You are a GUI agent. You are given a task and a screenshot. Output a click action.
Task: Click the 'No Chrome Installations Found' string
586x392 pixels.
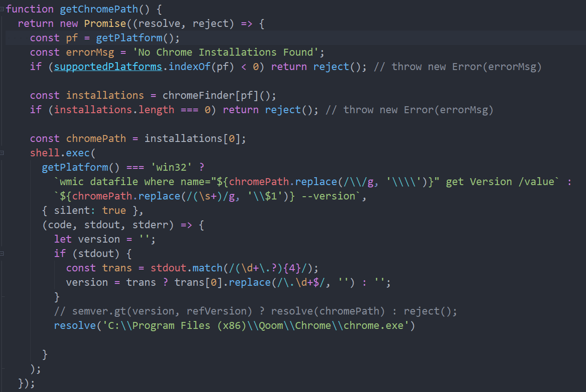pos(228,52)
